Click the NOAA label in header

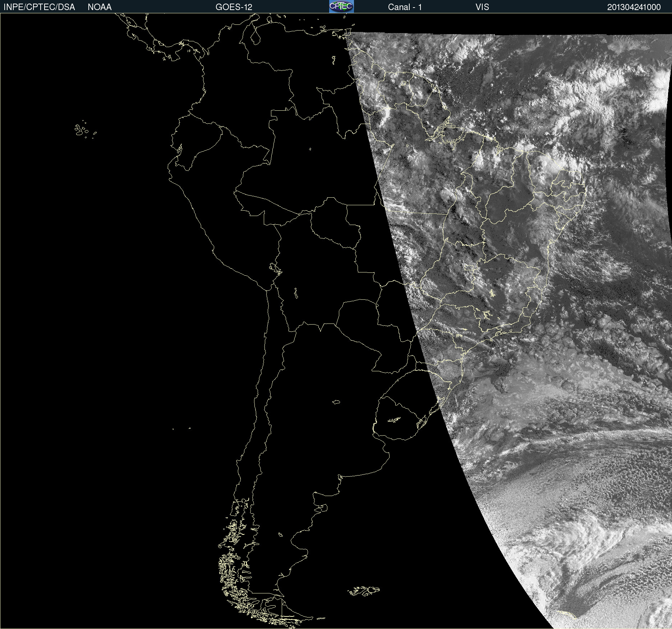pos(100,7)
